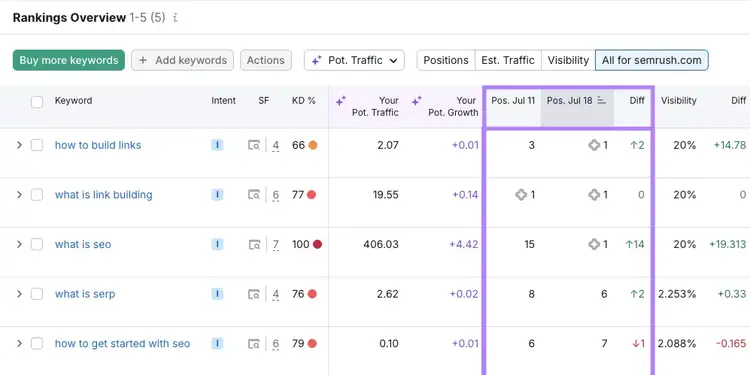Tick the checkbox for 'how to build links'
Viewport: 750px width, 375px height.
pos(37,145)
